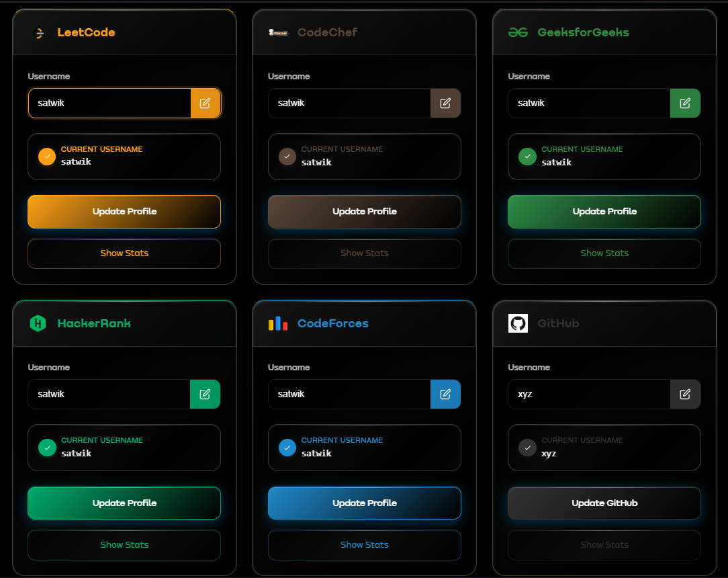This screenshot has width=728, height=578.
Task: Click the checkmark badge on LeetCode current username
Action: coord(46,157)
